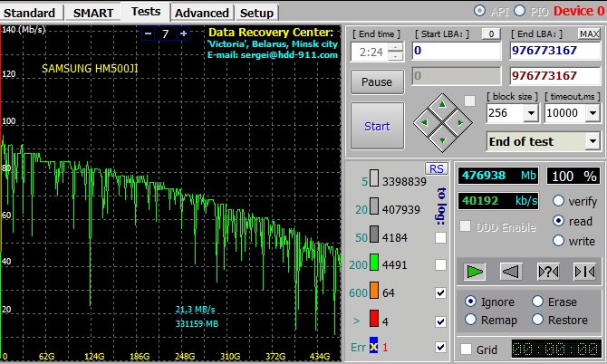Screen dimensions: 607x364
Task: Click the Start LBA input field
Action: tap(456, 52)
